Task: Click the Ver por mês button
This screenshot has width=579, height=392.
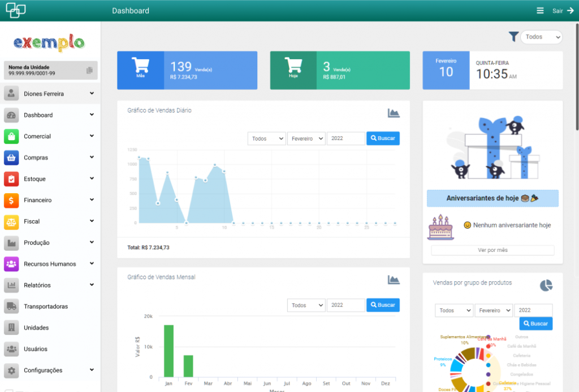Action: tap(492, 250)
